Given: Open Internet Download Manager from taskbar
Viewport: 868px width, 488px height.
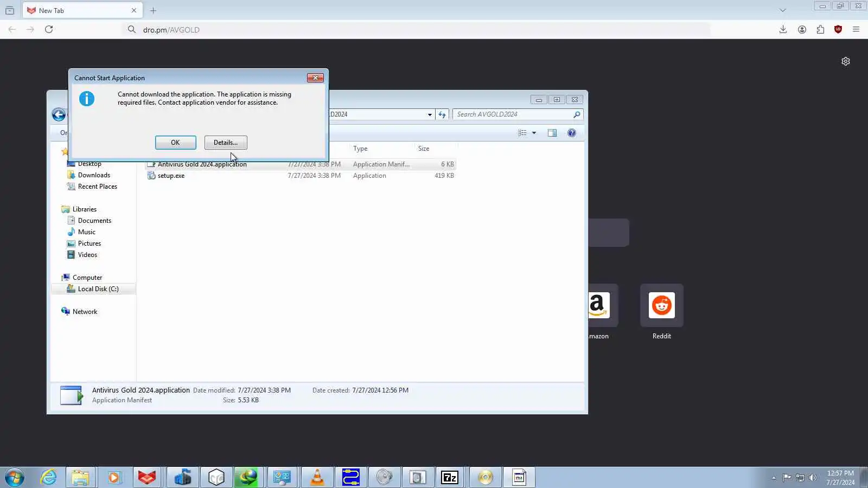Looking at the screenshot, I should (x=249, y=477).
